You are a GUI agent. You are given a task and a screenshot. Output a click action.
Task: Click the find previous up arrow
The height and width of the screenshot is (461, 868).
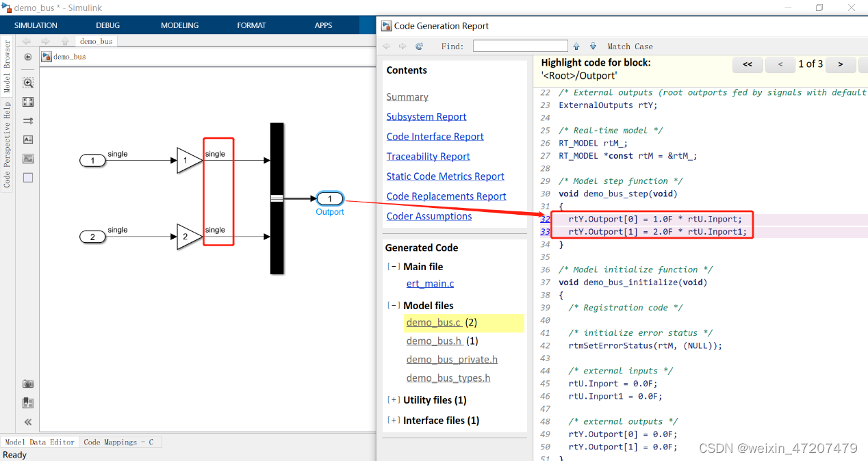pos(576,47)
